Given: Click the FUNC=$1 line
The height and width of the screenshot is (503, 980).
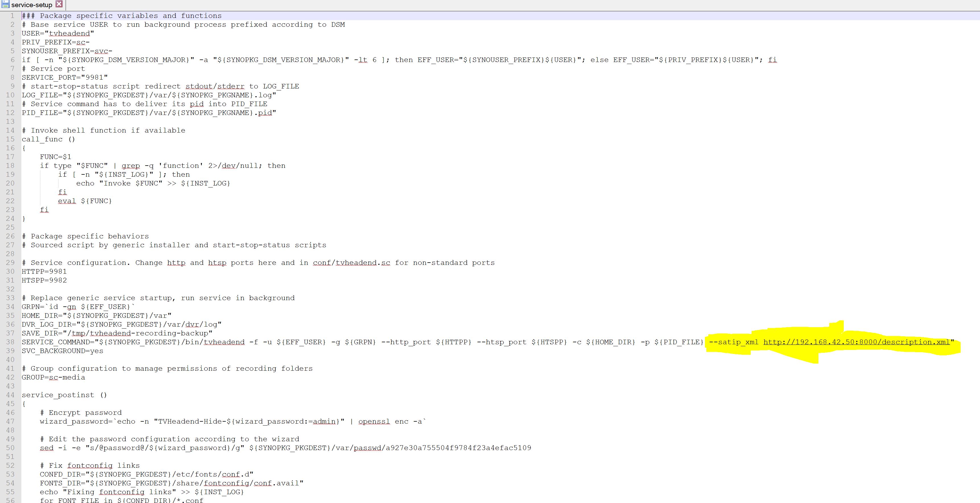Looking at the screenshot, I should 55,157.
